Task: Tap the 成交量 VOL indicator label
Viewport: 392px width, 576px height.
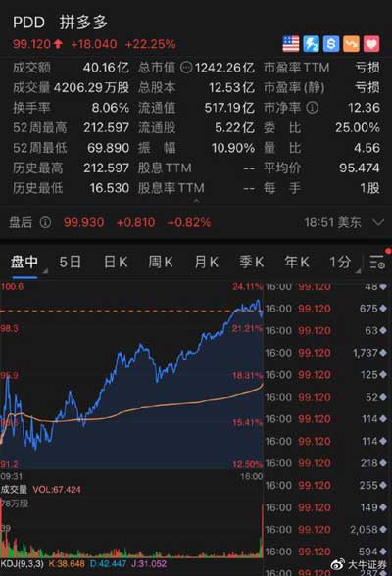Action: tap(41, 490)
